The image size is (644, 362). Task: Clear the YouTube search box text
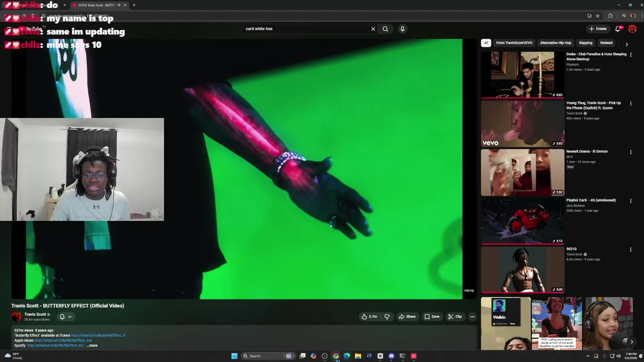pos(373,29)
